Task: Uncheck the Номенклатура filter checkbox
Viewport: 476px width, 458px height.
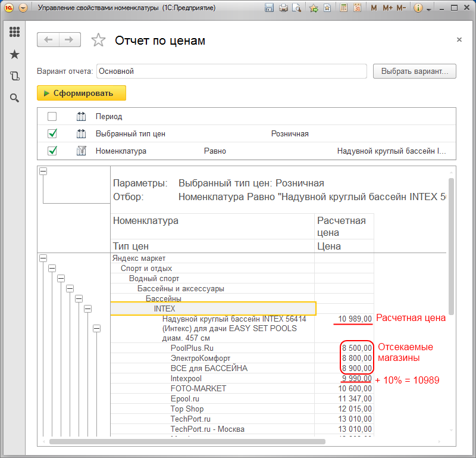Action: click(x=52, y=151)
